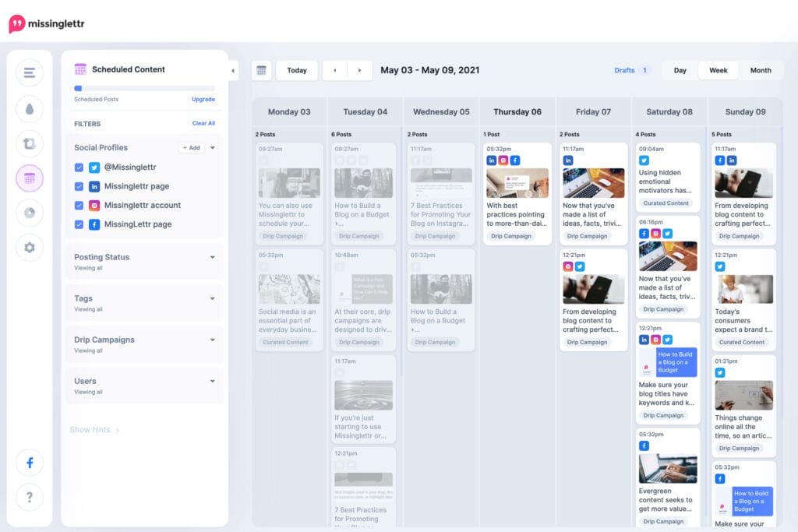Viewport: 798px width, 532px height.
Task: Open Friday 11:17am laptop image thumbnail
Action: (593, 182)
